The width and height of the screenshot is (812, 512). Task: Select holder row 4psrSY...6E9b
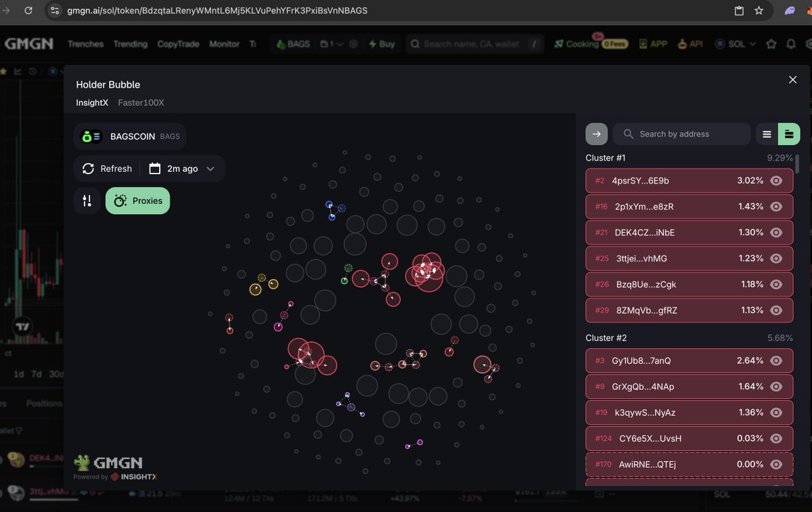(689, 181)
